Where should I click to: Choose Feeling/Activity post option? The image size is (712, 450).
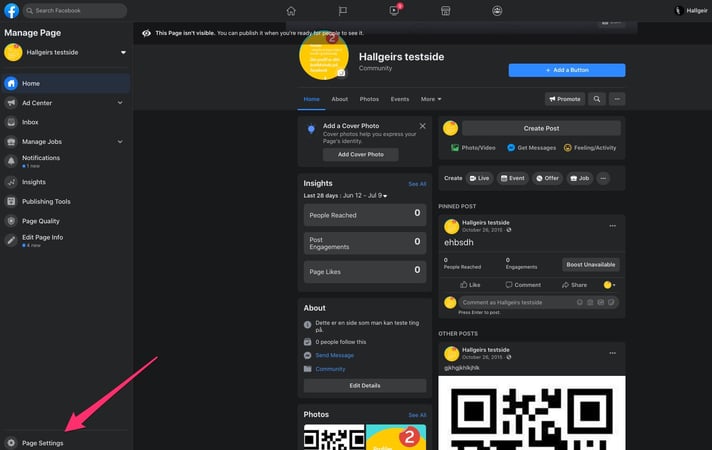tap(590, 148)
